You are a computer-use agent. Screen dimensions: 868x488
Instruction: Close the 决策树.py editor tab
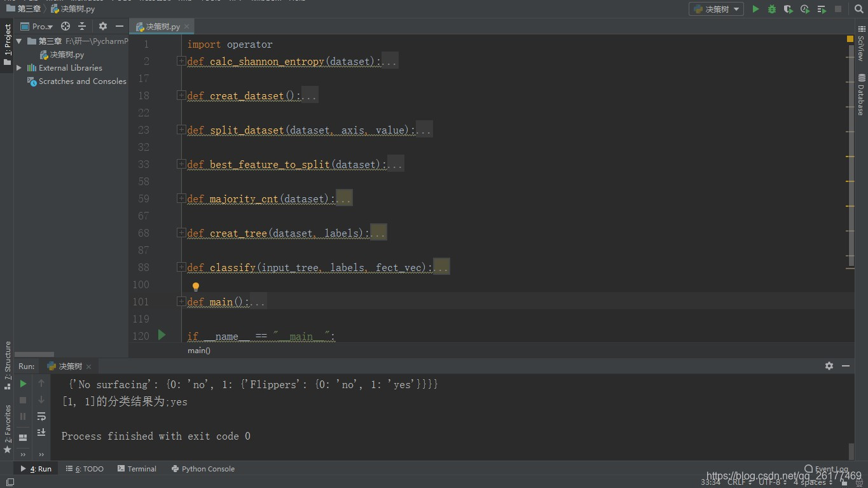click(187, 27)
